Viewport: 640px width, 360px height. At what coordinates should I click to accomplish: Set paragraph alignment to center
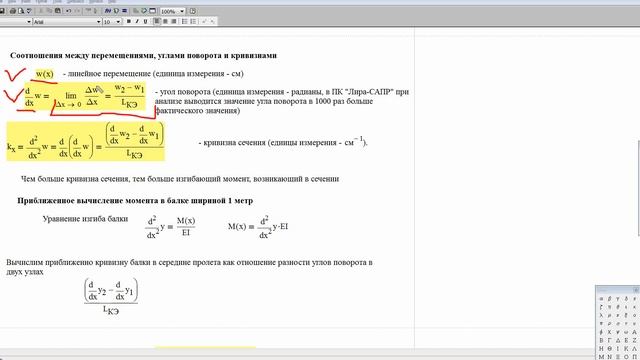pos(165,22)
